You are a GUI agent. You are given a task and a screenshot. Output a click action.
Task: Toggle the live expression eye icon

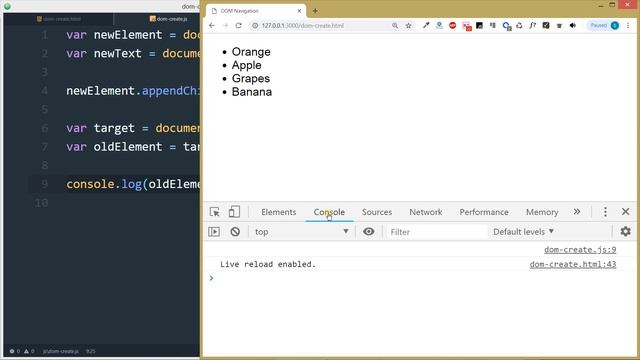(x=369, y=231)
